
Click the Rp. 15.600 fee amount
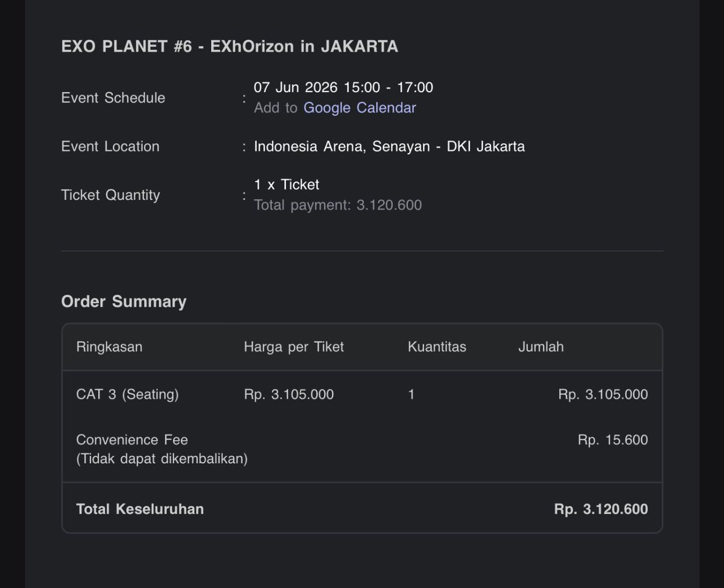point(612,440)
